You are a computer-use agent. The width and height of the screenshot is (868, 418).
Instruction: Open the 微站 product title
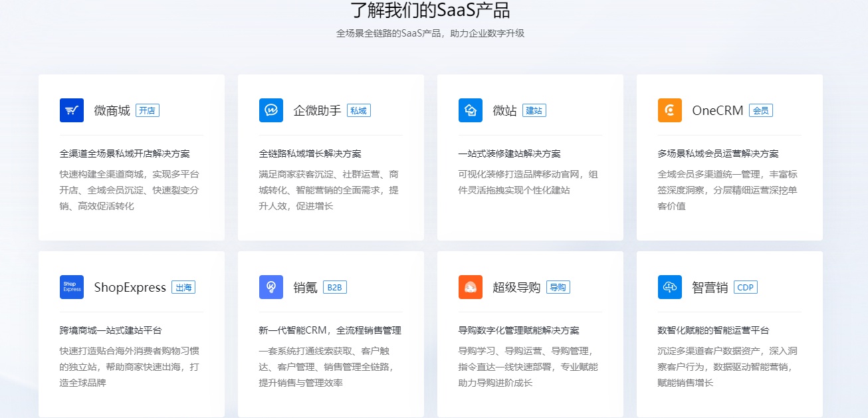coord(505,110)
